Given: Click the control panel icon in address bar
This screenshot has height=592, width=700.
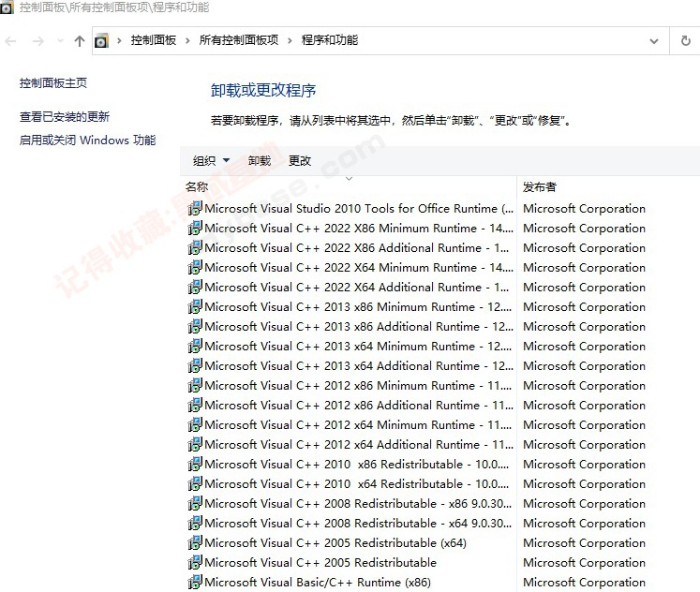Looking at the screenshot, I should tap(102, 40).
